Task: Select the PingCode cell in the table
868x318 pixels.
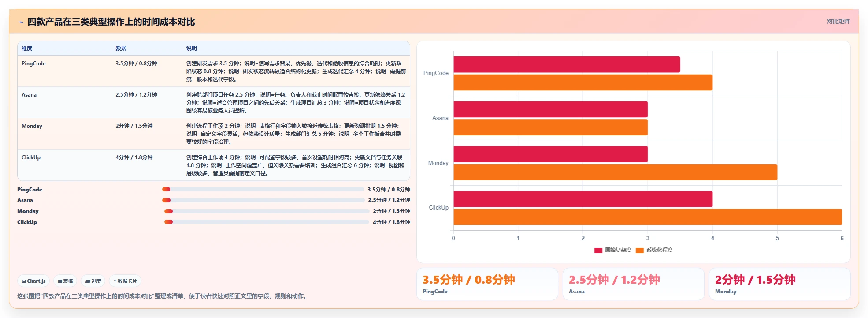Action: [33, 64]
